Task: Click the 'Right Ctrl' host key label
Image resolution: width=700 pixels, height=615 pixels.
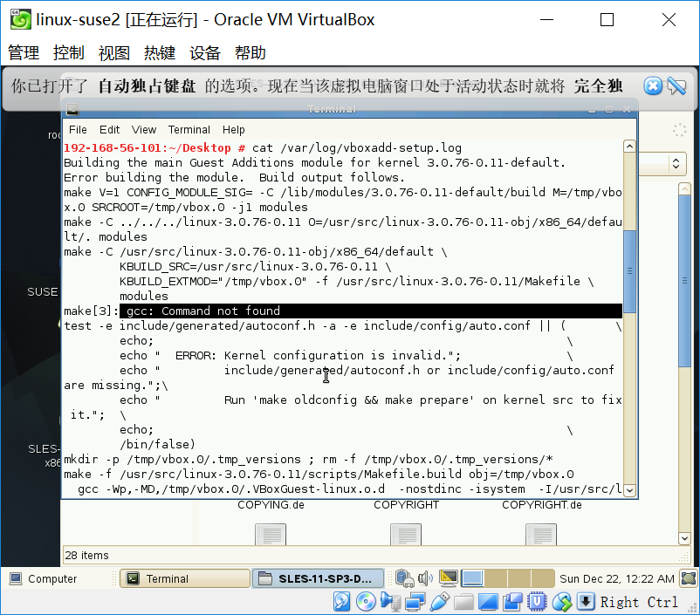Action: 639,602
